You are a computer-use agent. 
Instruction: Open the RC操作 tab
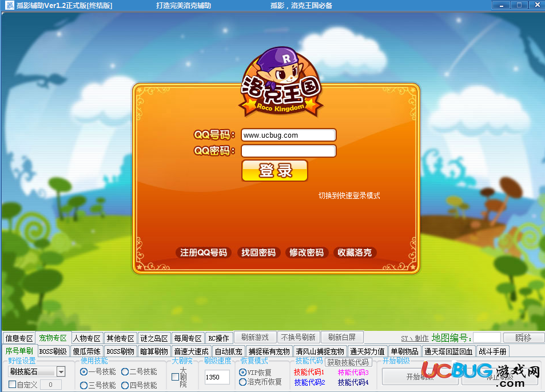tap(218, 338)
